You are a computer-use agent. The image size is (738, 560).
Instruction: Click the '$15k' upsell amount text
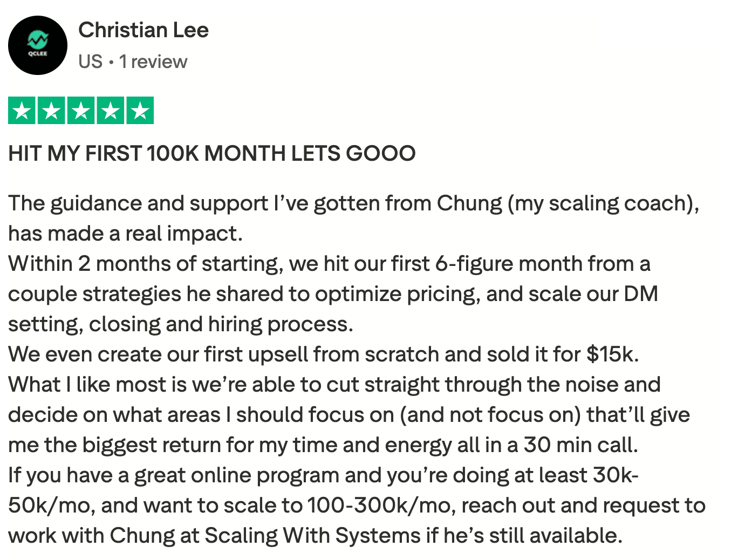[x=612, y=354]
